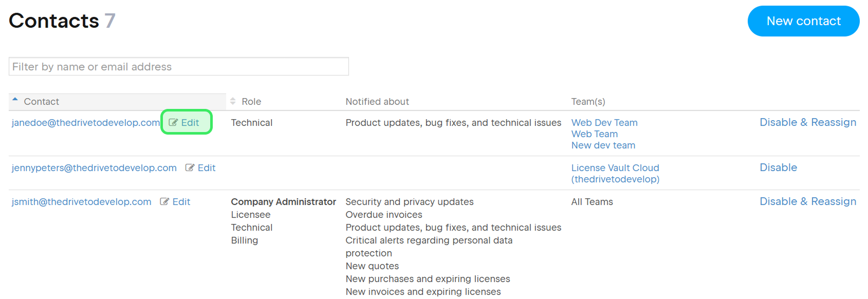This screenshot has height=299, width=868.
Task: Open the Web Dev Team link
Action: pos(604,123)
